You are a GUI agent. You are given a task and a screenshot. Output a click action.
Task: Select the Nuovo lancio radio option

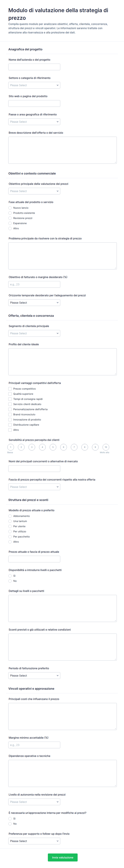(x=10, y=208)
